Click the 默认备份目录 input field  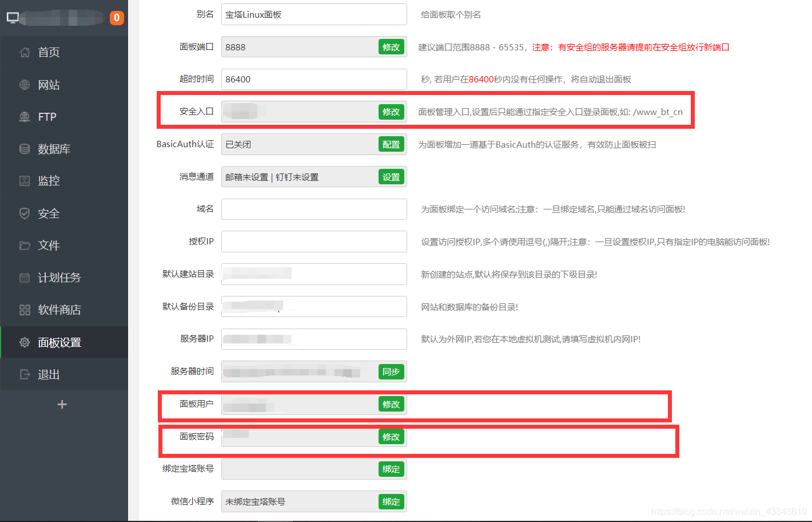(314, 306)
